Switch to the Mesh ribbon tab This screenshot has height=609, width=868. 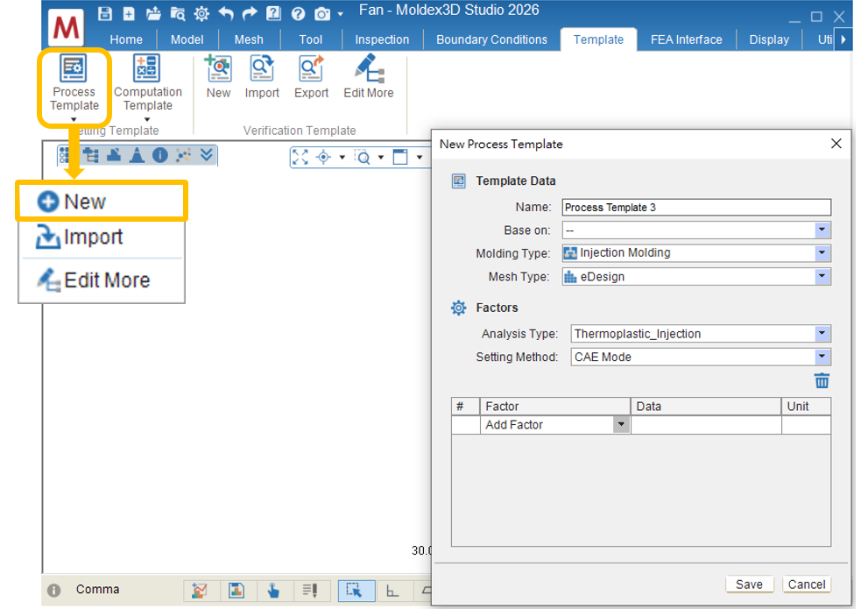click(x=249, y=39)
